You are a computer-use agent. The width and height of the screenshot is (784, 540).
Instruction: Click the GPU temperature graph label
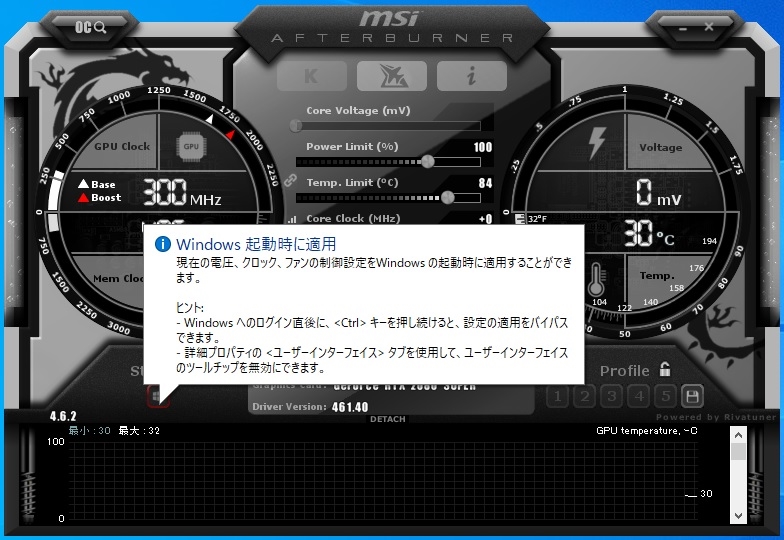646,430
